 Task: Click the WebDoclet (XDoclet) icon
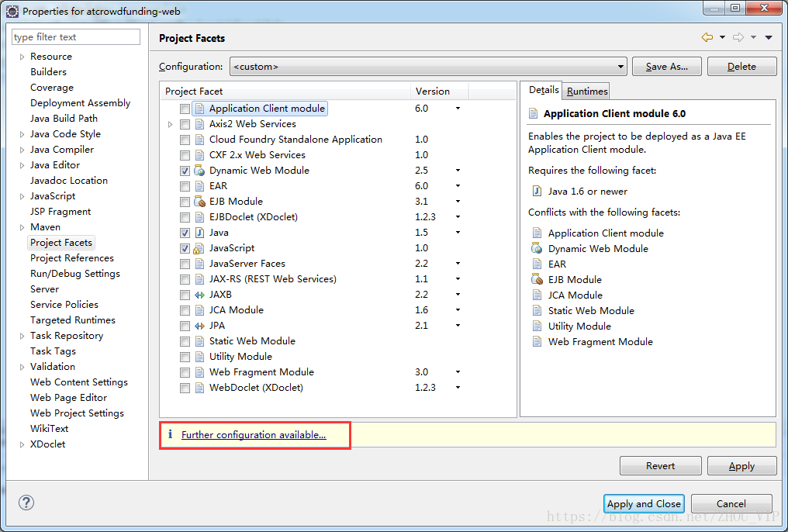pos(199,388)
